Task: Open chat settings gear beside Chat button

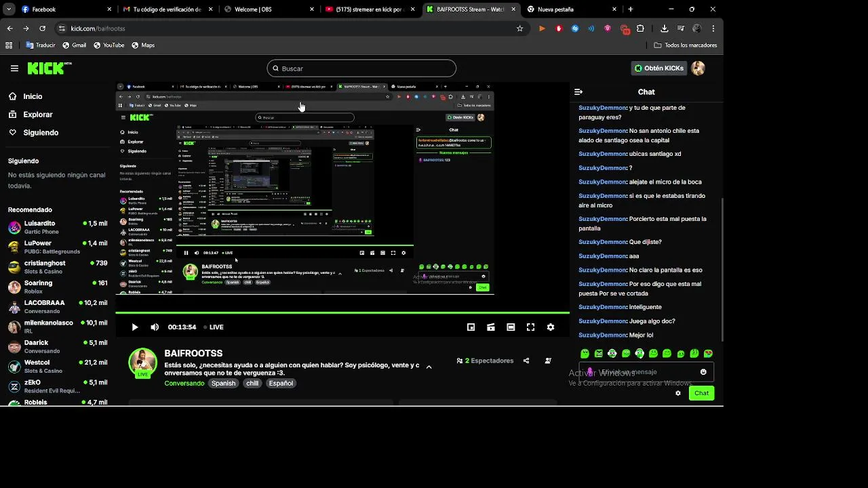Action: tap(678, 393)
